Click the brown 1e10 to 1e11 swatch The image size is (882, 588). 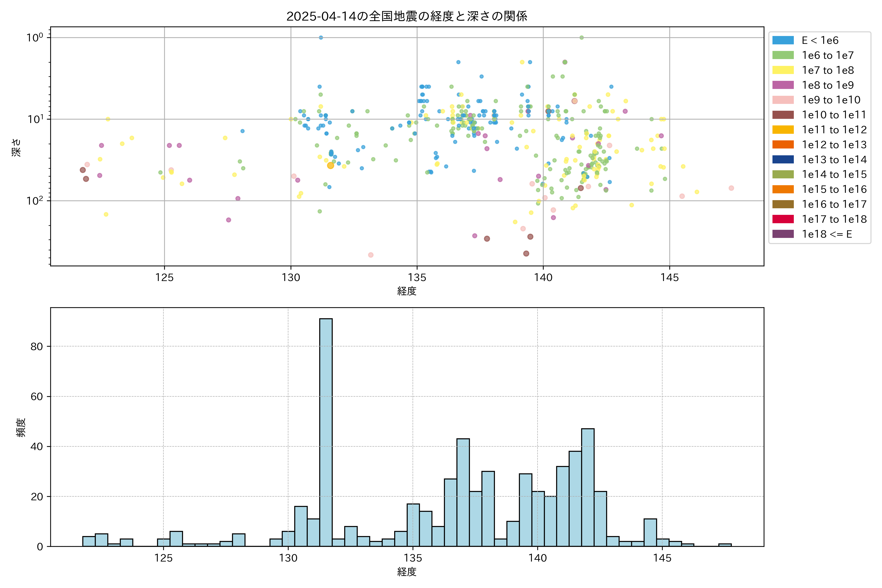click(x=783, y=115)
